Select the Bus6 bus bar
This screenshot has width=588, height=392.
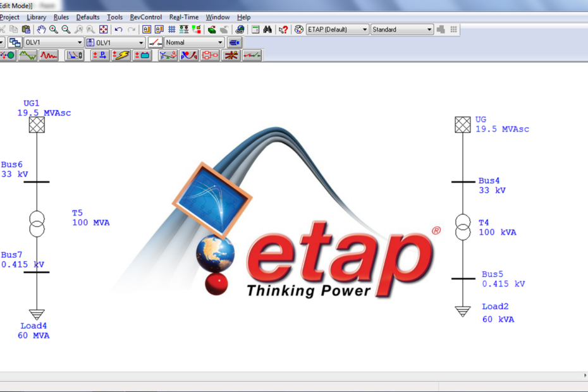click(x=37, y=182)
